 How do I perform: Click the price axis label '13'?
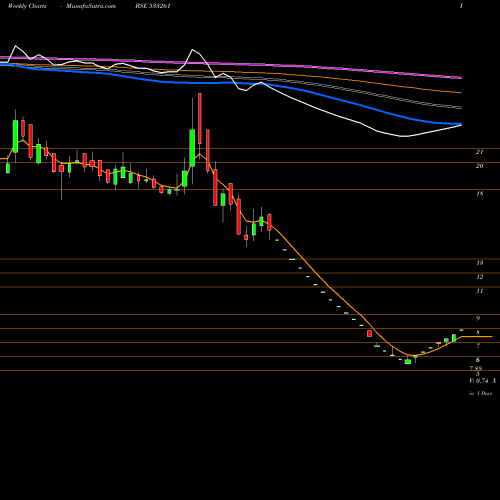pos(479,263)
